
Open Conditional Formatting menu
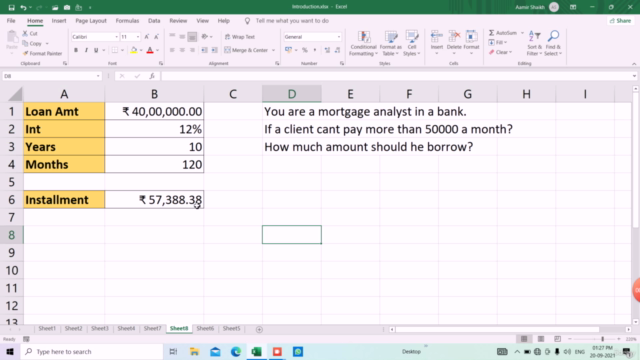coord(363,43)
